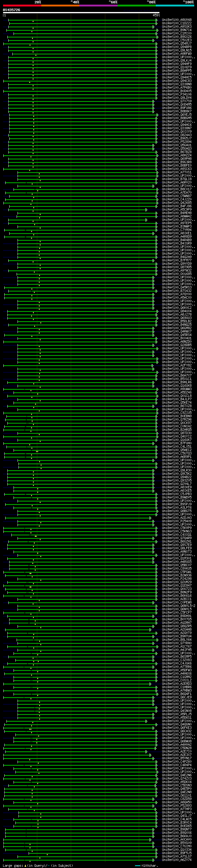The width and height of the screenshot is (197, 868).
Task: Click the Large gaps legend text
Action: 38,865
